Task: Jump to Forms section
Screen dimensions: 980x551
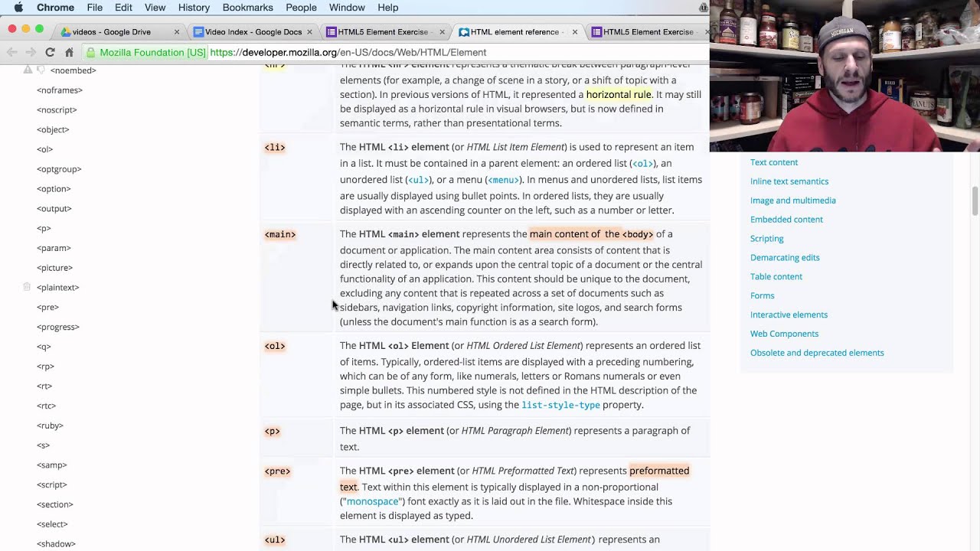Action: tap(763, 295)
